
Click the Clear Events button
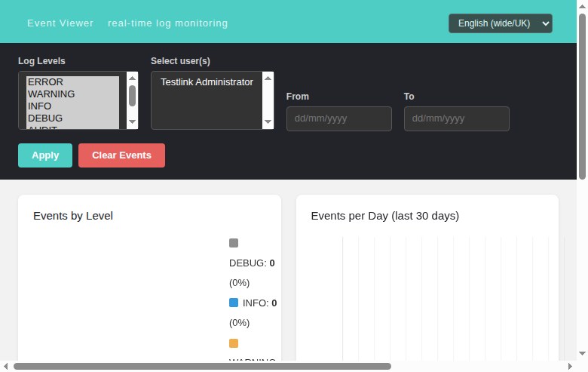click(121, 155)
